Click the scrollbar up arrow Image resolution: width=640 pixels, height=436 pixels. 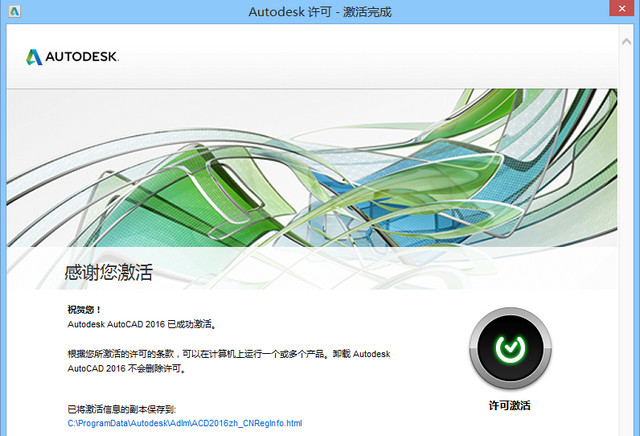point(627,42)
